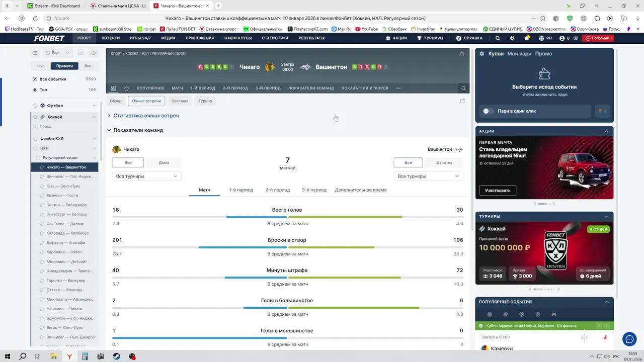This screenshot has height=362, width=644.
Task: Click the star next to Футбол
Action: [x=35, y=106]
